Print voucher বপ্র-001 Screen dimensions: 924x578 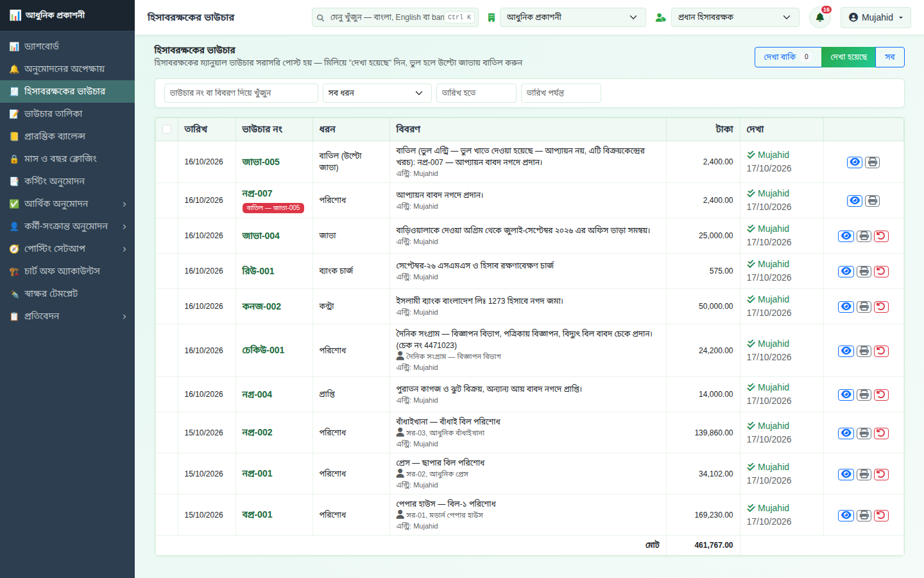(x=864, y=515)
